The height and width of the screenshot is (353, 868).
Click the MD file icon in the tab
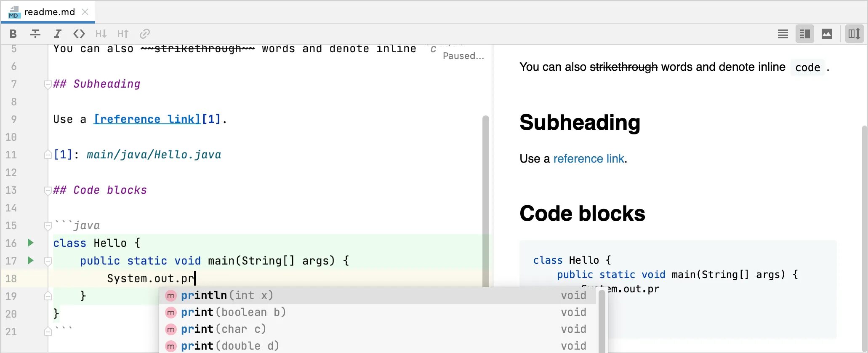click(x=14, y=12)
